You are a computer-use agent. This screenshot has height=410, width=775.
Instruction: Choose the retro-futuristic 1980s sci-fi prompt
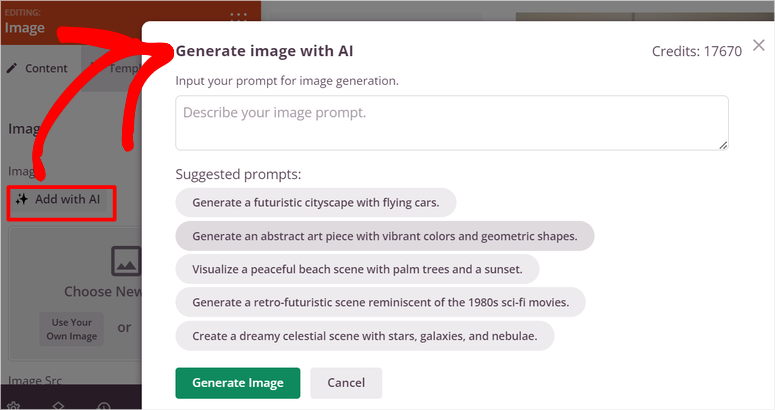pos(380,302)
